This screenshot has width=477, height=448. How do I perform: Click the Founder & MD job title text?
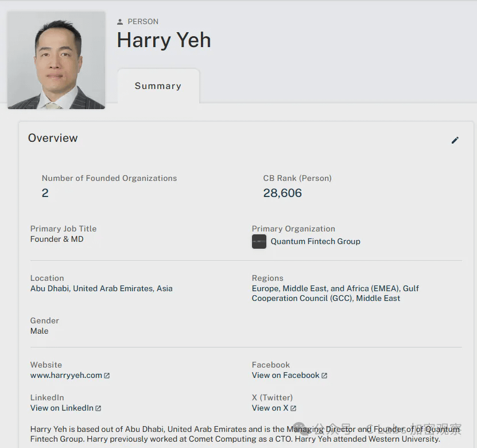click(57, 239)
